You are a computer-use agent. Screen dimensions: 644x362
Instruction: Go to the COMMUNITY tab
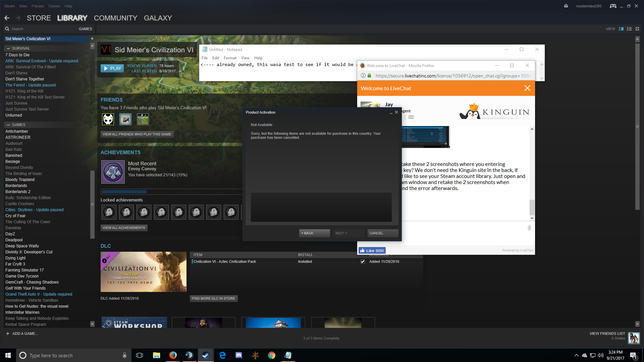click(x=116, y=18)
